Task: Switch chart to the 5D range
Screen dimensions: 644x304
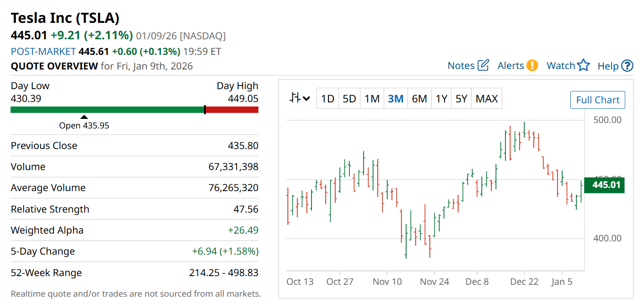Action: tap(349, 99)
